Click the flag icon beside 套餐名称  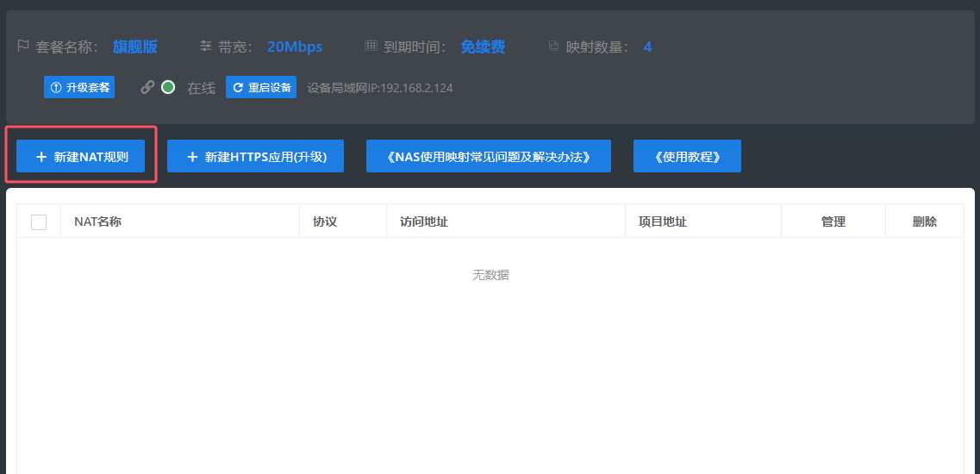point(23,46)
